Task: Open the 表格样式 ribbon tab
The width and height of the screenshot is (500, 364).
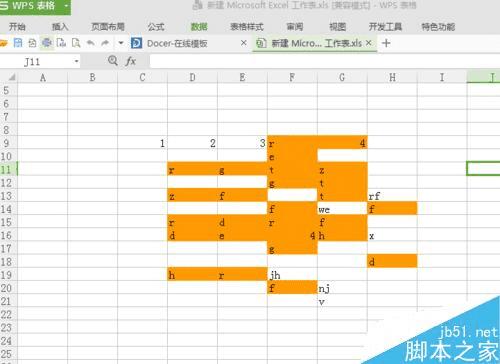Action: (x=247, y=27)
